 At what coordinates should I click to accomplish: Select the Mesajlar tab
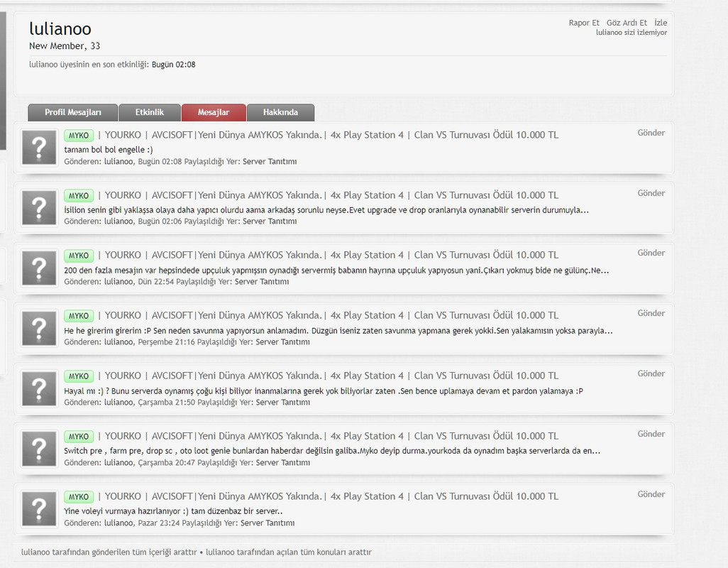click(x=214, y=112)
